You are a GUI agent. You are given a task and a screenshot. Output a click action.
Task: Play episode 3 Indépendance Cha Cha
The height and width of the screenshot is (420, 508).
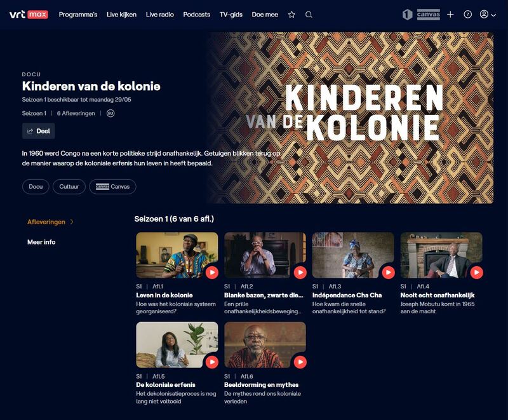(x=388, y=272)
